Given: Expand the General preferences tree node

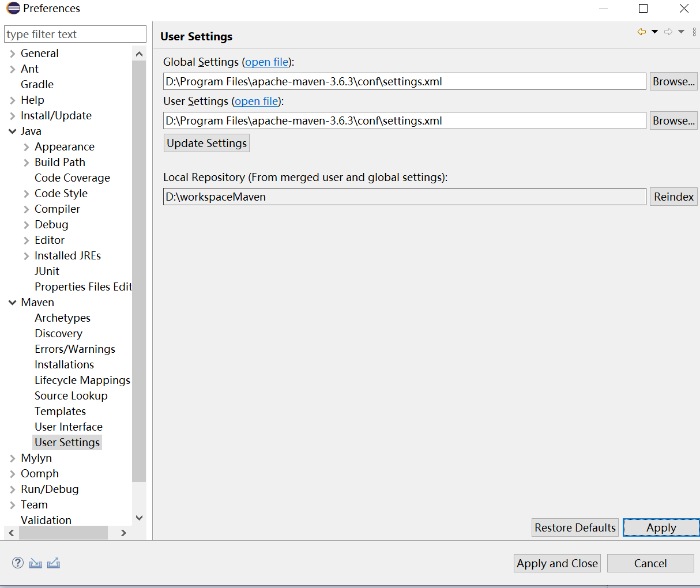Looking at the screenshot, I should point(12,53).
